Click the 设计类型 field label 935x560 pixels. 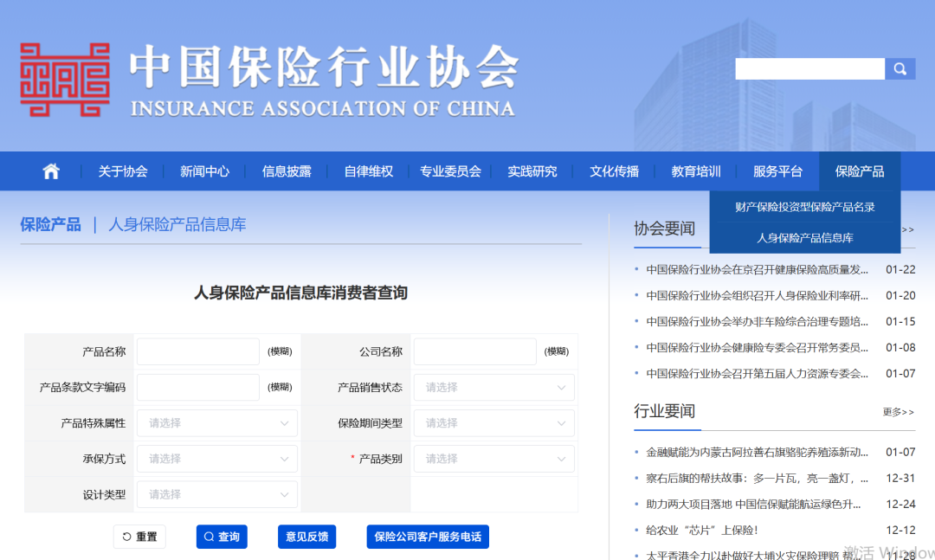pyautogui.click(x=105, y=495)
